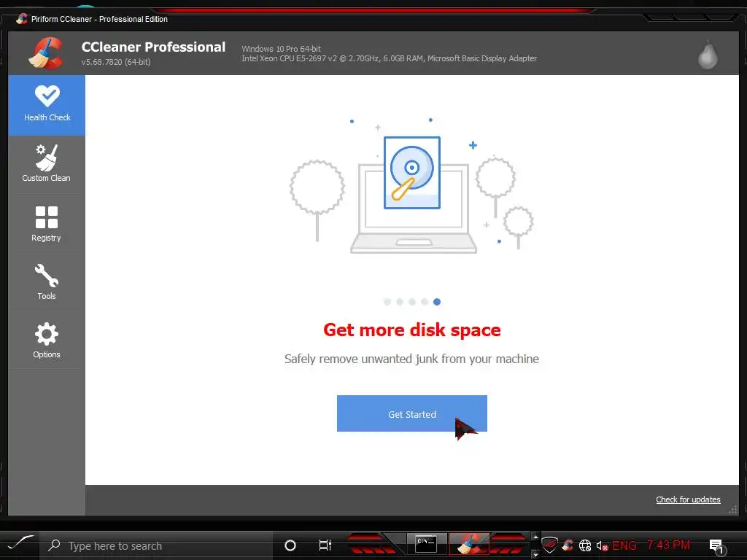This screenshot has height=560, width=747.
Task: Click the ROG shield tray icon
Action: [549, 545]
